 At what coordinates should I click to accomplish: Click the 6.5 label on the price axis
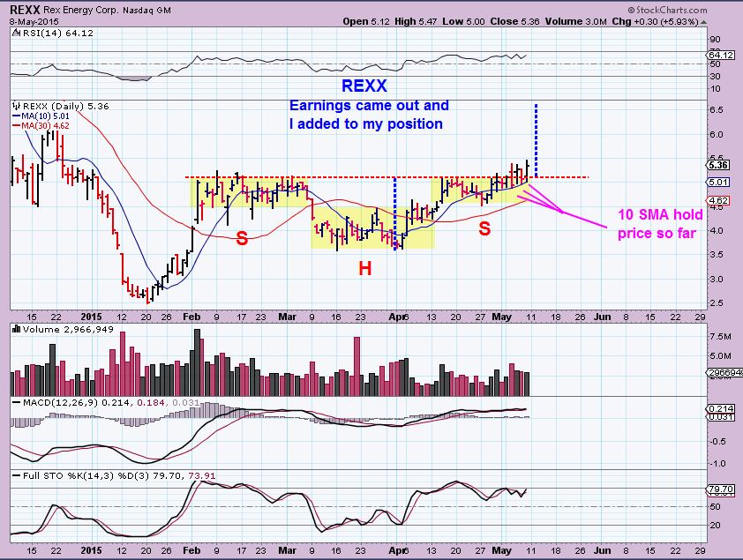click(x=717, y=110)
